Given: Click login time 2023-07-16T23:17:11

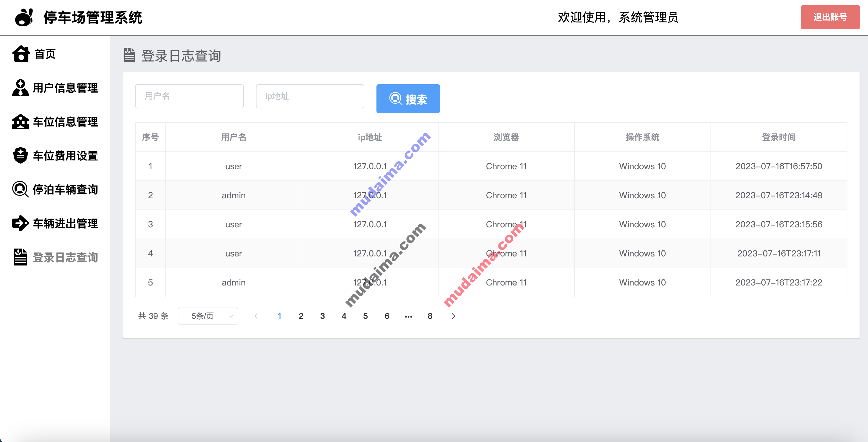Looking at the screenshot, I should 779,253.
